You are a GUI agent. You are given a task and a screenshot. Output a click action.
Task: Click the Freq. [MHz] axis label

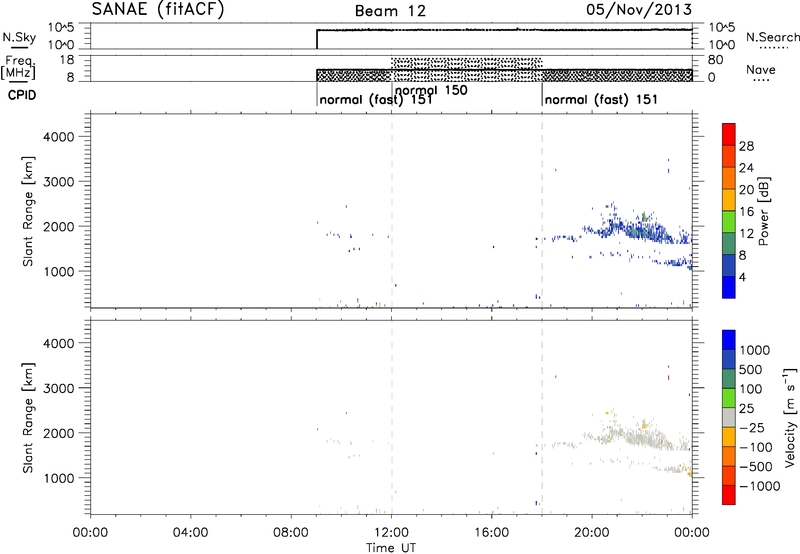pyautogui.click(x=20, y=67)
